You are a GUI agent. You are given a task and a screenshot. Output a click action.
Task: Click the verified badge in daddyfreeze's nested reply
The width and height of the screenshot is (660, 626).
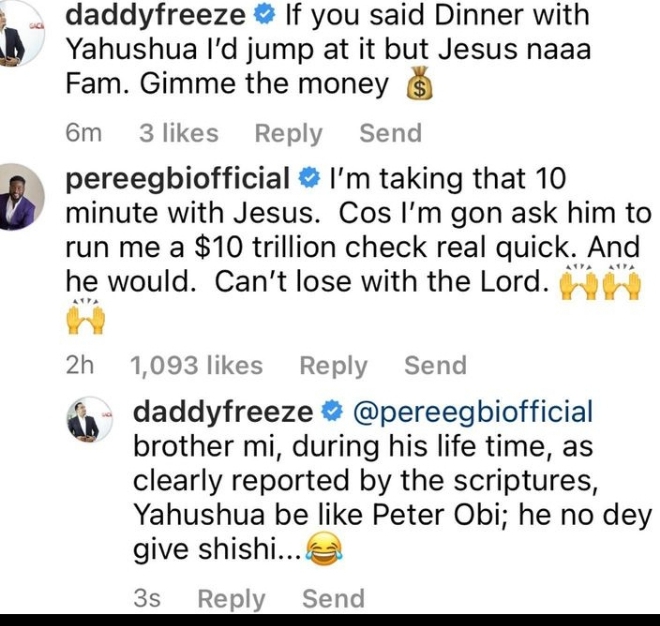coord(334,411)
